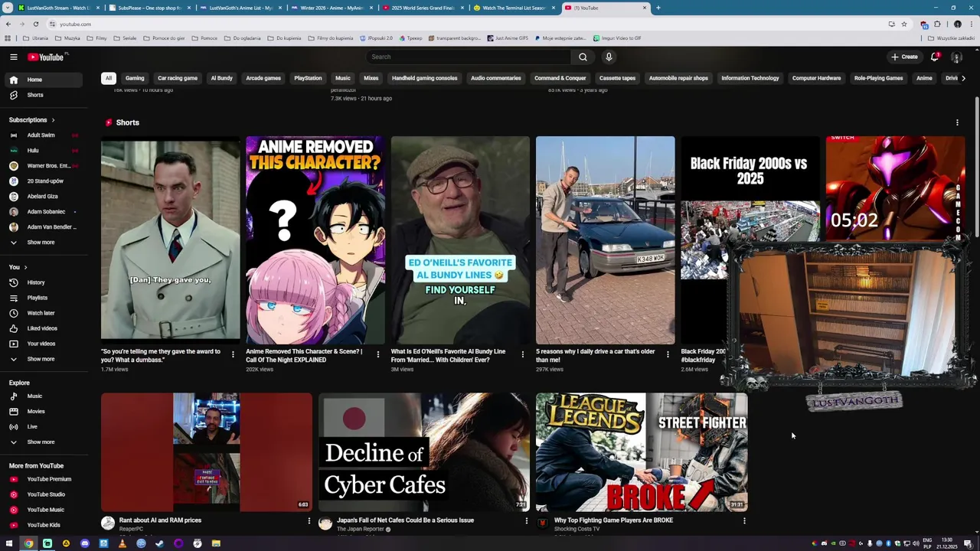Select the Car racing game chip
The width and height of the screenshot is (980, 551).
[178, 78]
